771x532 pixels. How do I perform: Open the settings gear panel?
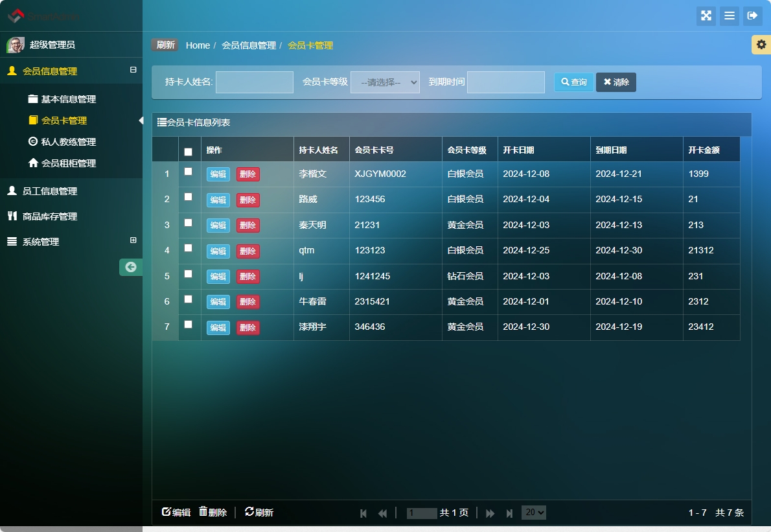tap(761, 45)
